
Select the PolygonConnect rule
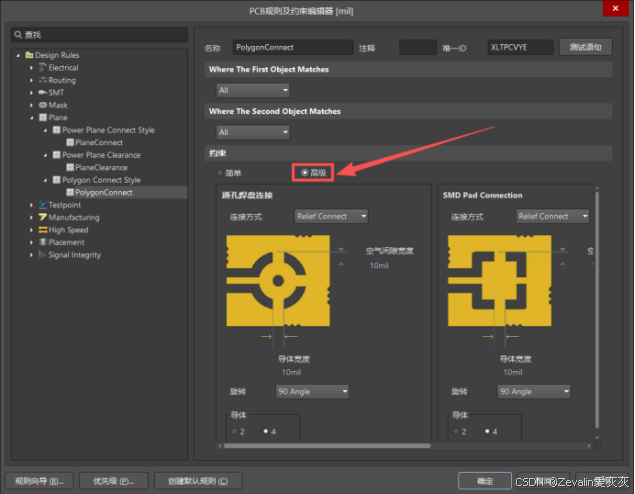click(104, 192)
